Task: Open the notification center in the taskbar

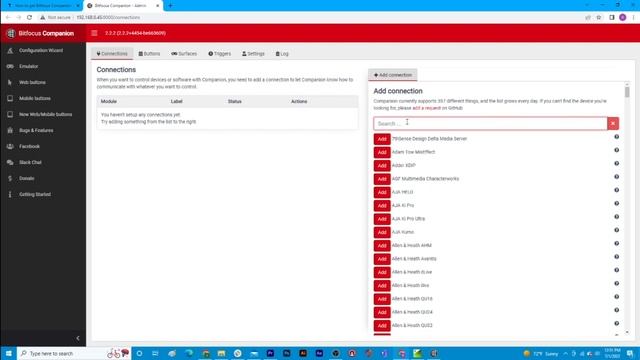Action: [x=630, y=353]
